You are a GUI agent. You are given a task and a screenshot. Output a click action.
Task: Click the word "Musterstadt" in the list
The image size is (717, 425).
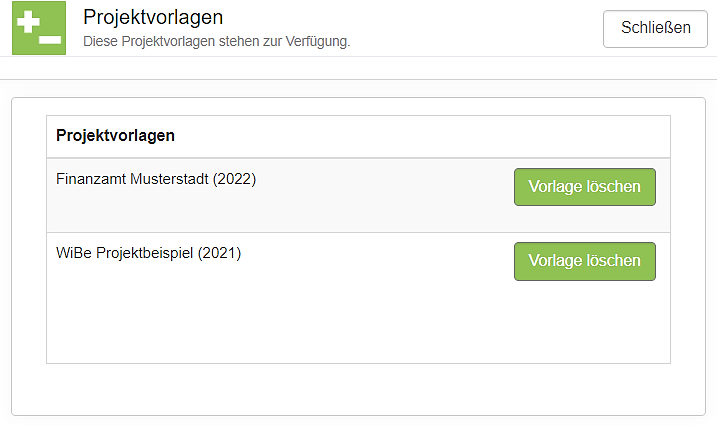pyautogui.click(x=170, y=180)
